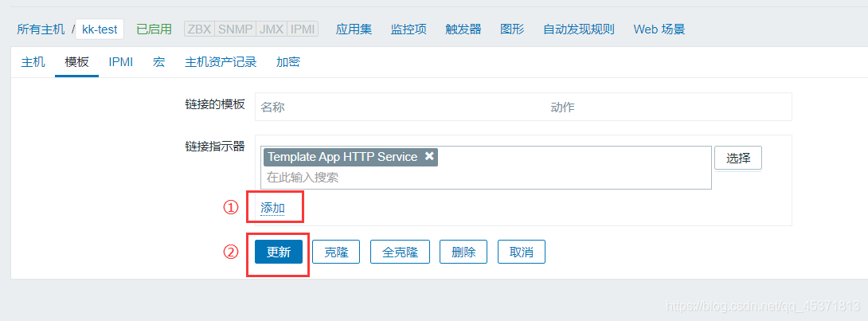Viewport: 868px width, 321px height.
Task: Open the 图形 graphs page
Action: coord(512,29)
